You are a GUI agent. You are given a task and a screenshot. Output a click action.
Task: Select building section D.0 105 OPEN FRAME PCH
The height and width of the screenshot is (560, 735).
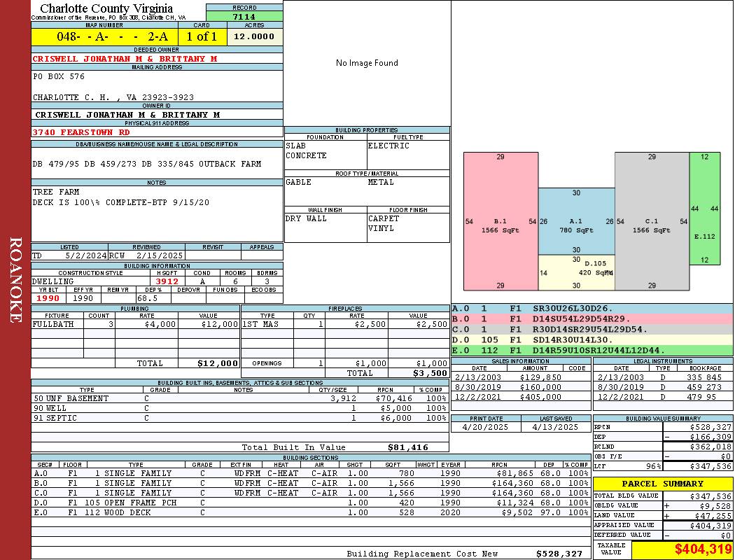coord(311,503)
